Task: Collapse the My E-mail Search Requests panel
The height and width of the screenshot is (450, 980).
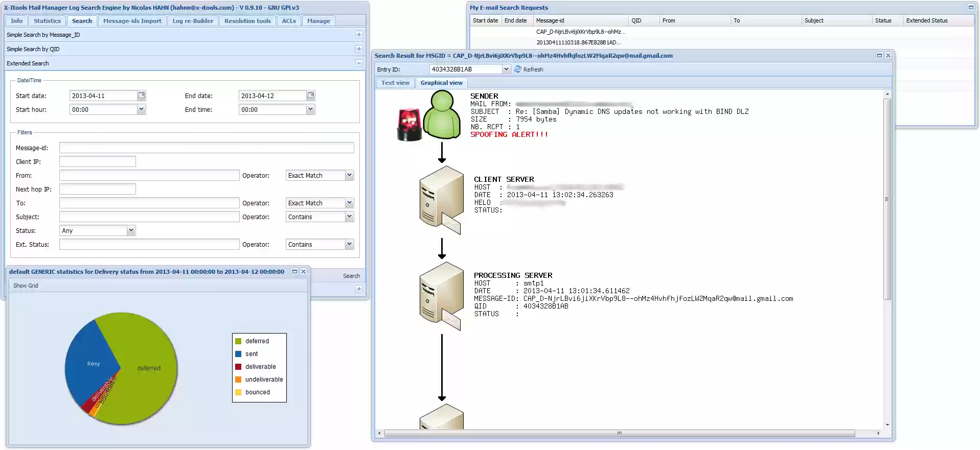Action: click(971, 8)
